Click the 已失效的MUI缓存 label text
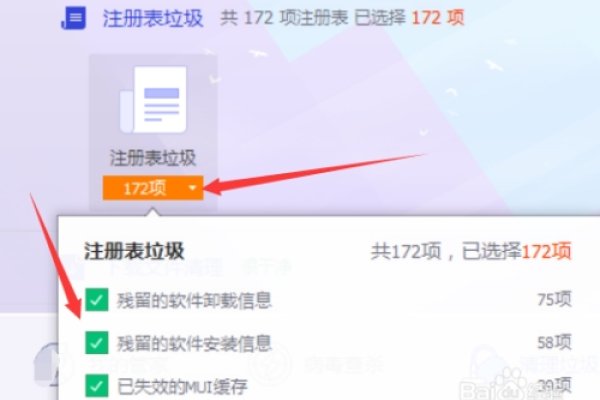Viewport: 600px width, 400px height. pos(182,386)
